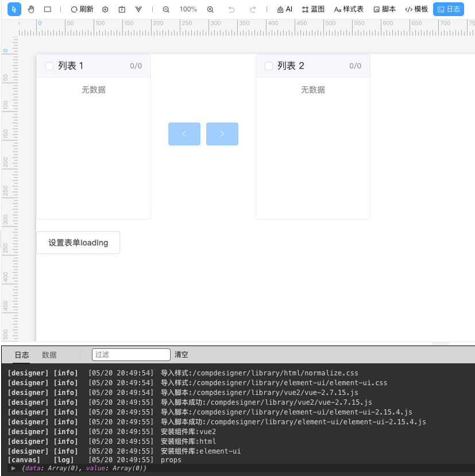This screenshot has width=475, height=476.
Task: Click inside the 过滤 filter input field
Action: coord(131,354)
